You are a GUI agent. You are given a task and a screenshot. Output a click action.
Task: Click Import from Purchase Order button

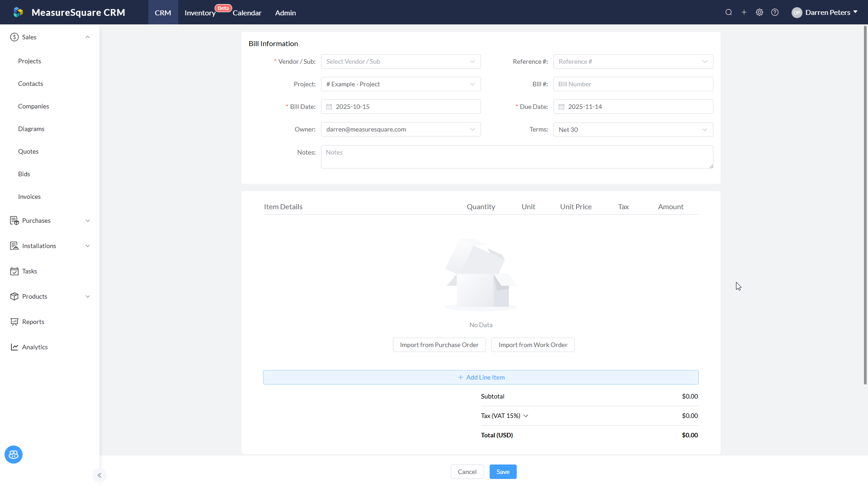[439, 345]
